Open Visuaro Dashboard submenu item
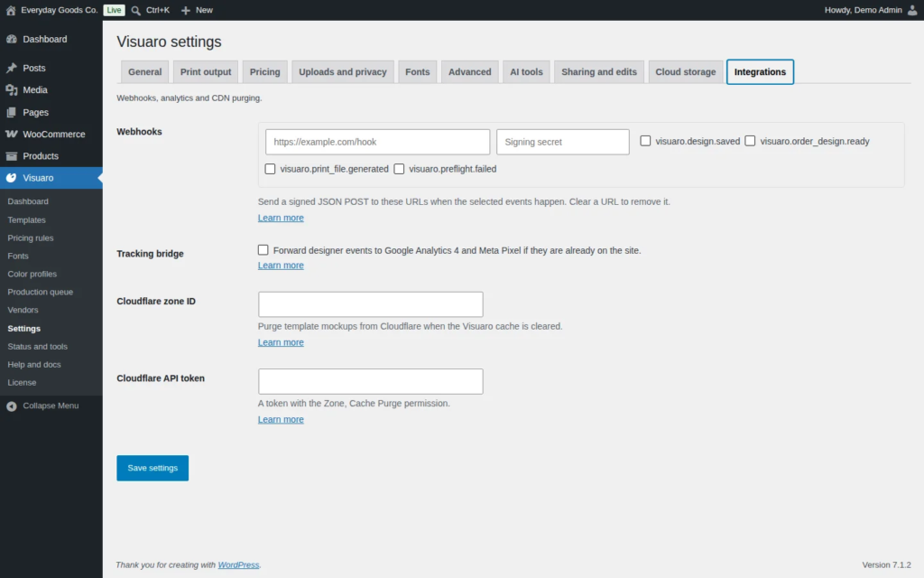924x578 pixels. point(28,201)
